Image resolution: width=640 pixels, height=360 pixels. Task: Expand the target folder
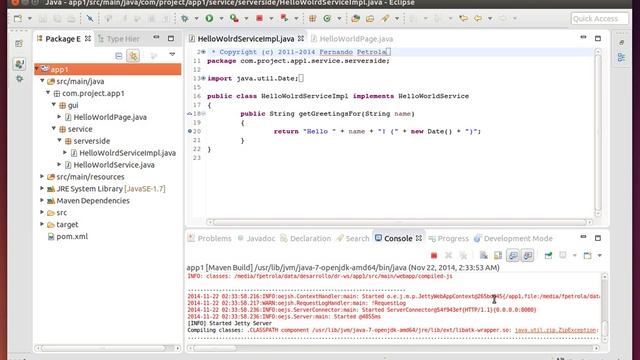[42, 224]
